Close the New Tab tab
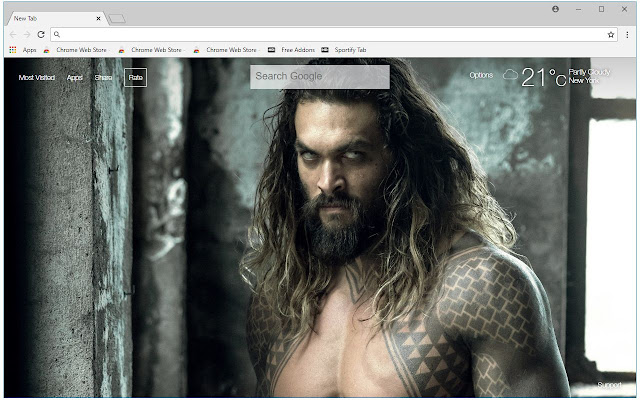The width and height of the screenshot is (640, 400). pyautogui.click(x=98, y=18)
